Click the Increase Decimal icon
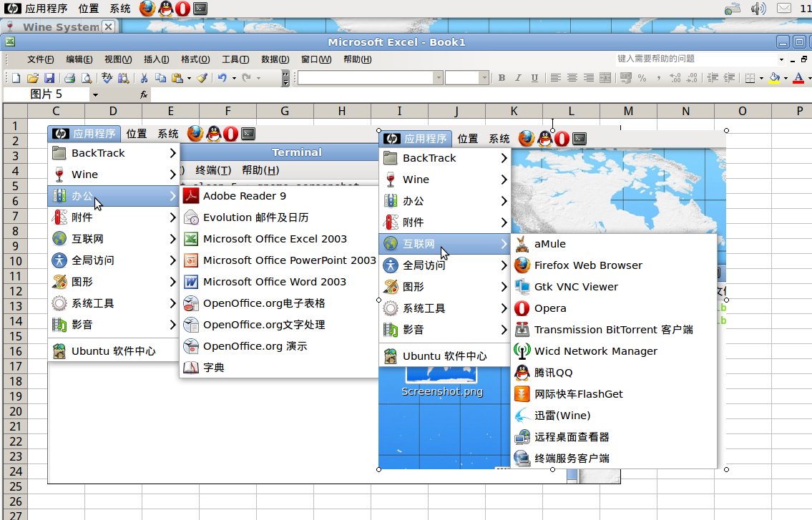The height and width of the screenshot is (520, 812). point(675,78)
